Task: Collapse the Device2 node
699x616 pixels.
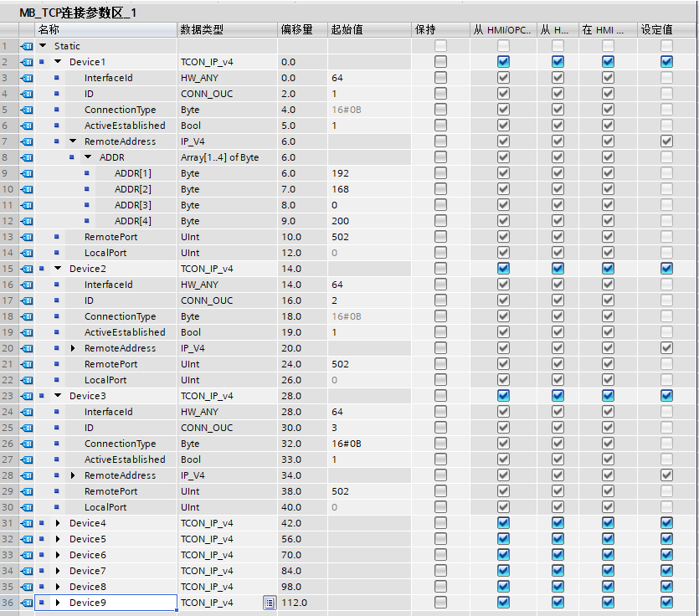Action: [x=58, y=269]
